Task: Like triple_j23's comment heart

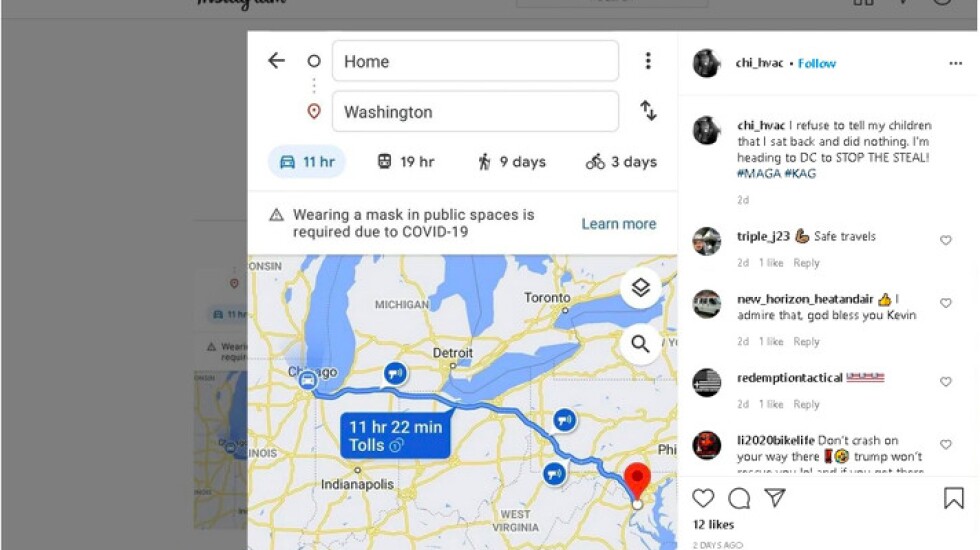Action: tap(946, 240)
